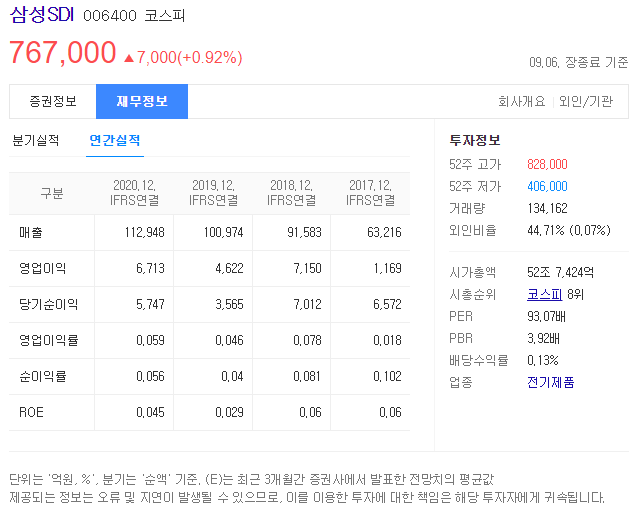Click the 2019.12. IFRS연결 column header

pyautogui.click(x=213, y=193)
